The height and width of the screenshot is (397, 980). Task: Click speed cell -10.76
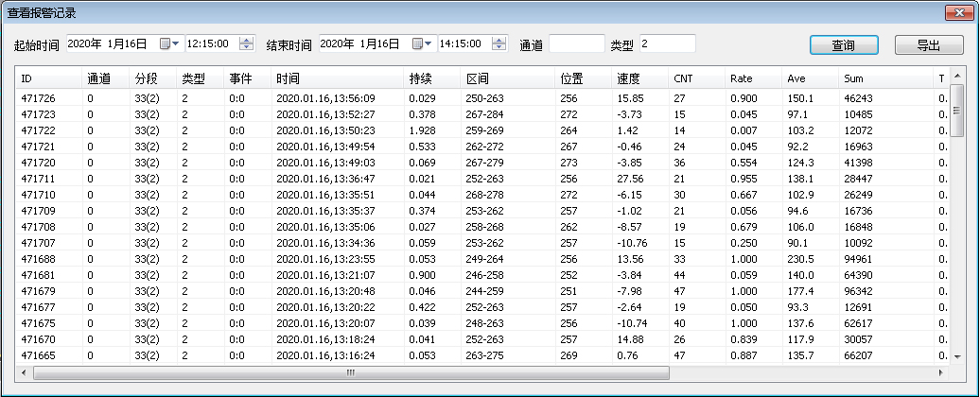[x=632, y=243]
